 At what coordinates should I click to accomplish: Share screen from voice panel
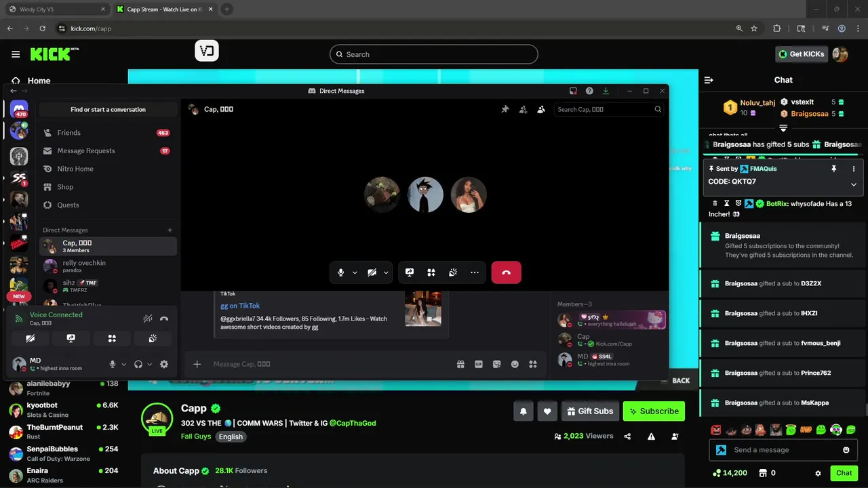pyautogui.click(x=71, y=338)
